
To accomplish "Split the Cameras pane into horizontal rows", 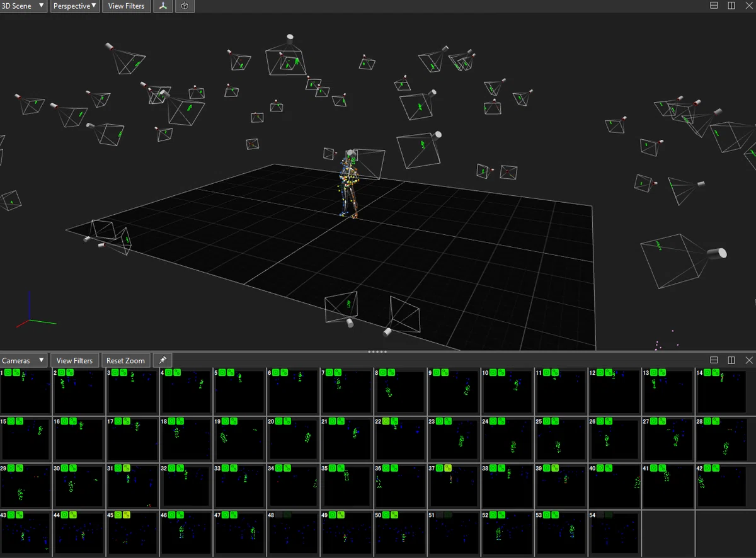I will click(714, 360).
